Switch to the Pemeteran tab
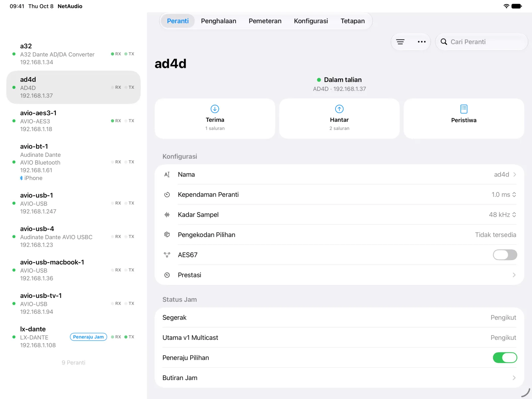532x399 pixels. point(265,21)
